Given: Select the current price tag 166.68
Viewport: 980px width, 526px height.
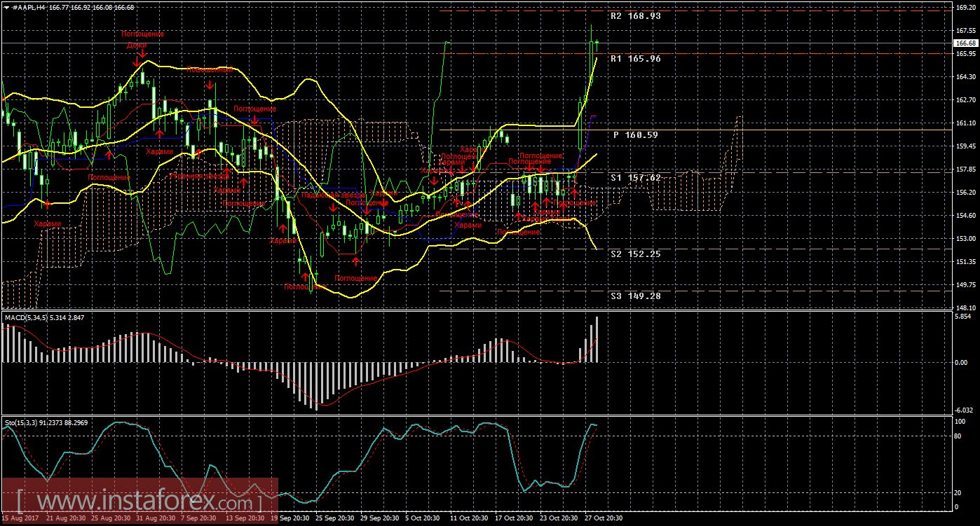Looking at the screenshot, I should [966, 43].
